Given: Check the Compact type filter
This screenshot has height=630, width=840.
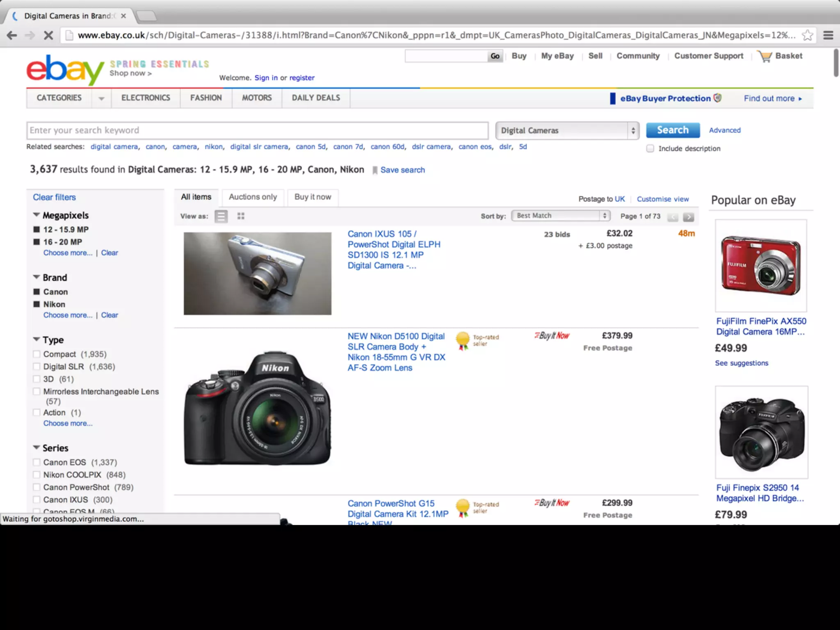Looking at the screenshot, I should pyautogui.click(x=37, y=354).
